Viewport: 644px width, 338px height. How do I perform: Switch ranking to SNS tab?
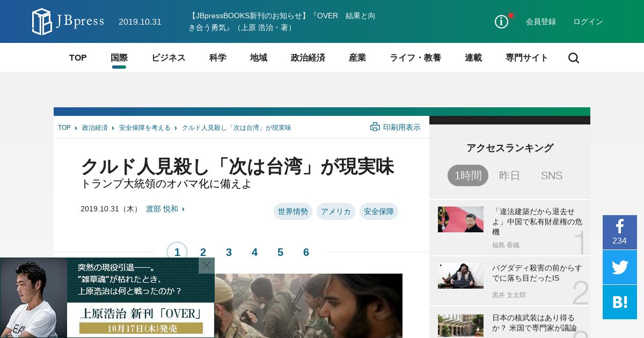552,175
